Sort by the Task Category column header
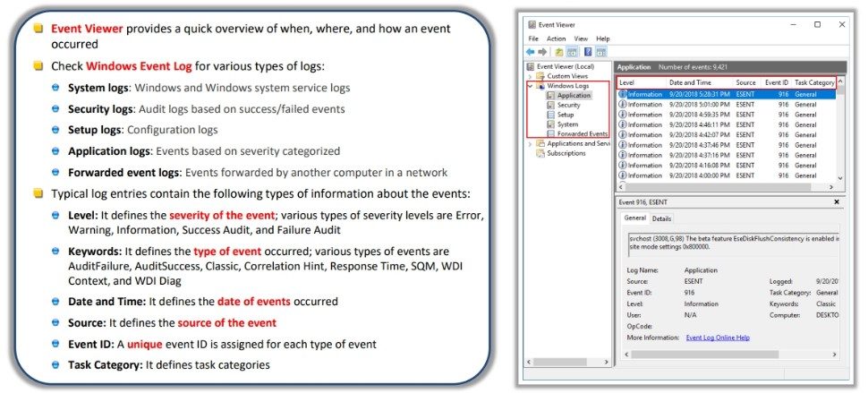Screen dimensions: 868x393 [x=813, y=82]
